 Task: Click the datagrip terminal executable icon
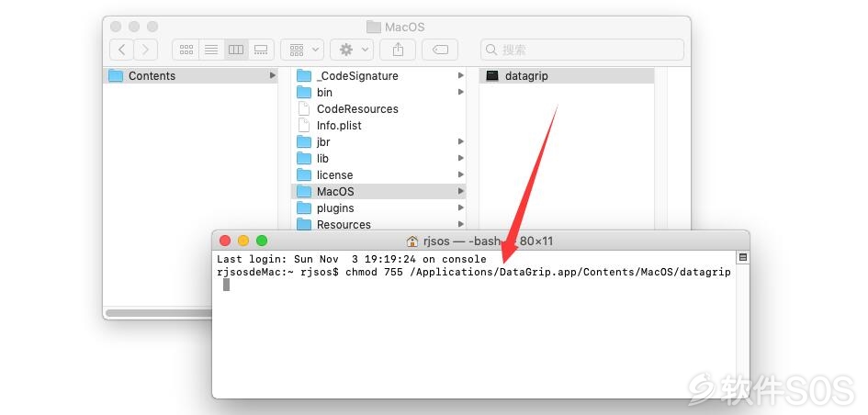[492, 76]
